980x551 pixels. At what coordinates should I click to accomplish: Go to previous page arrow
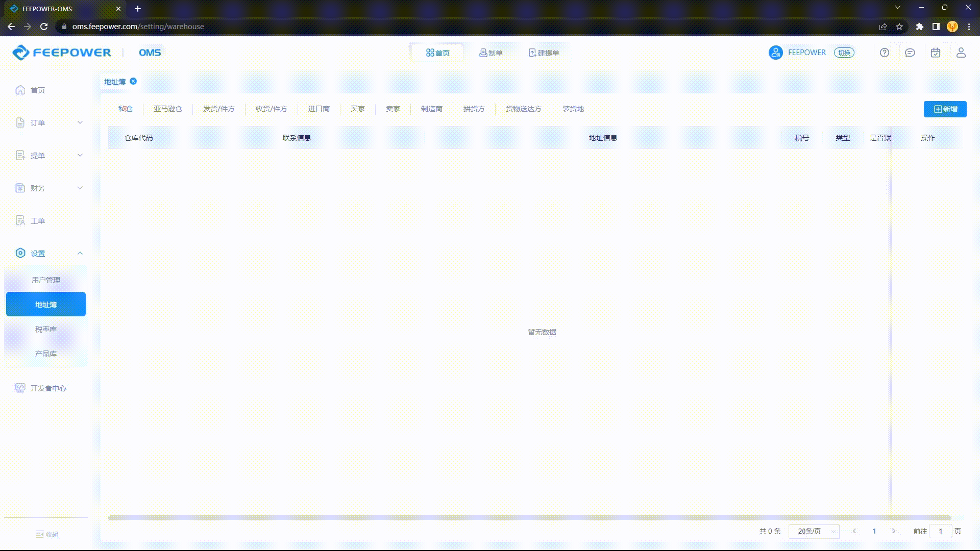[854, 531]
